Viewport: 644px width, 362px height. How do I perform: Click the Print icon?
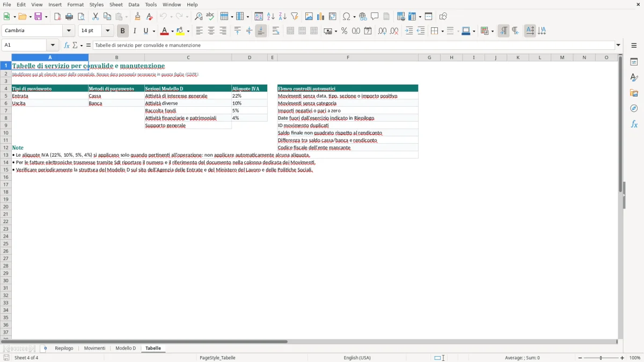69,17
